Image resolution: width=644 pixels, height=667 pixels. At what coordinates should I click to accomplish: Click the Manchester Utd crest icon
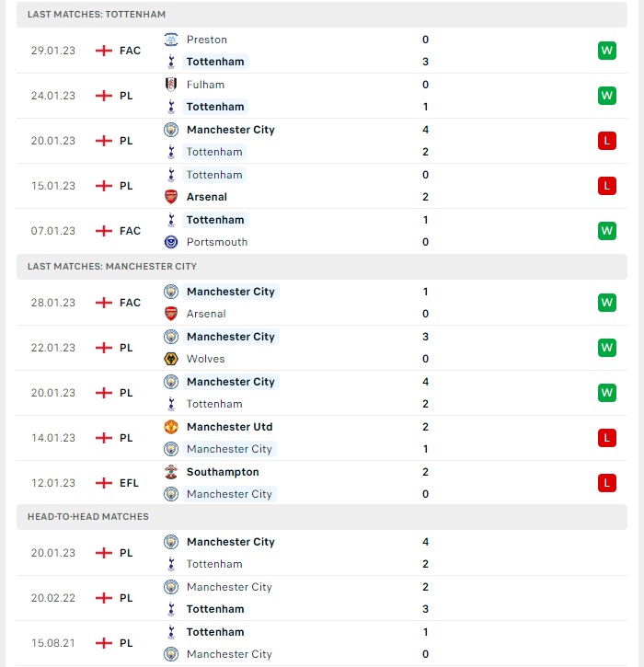pos(171,427)
